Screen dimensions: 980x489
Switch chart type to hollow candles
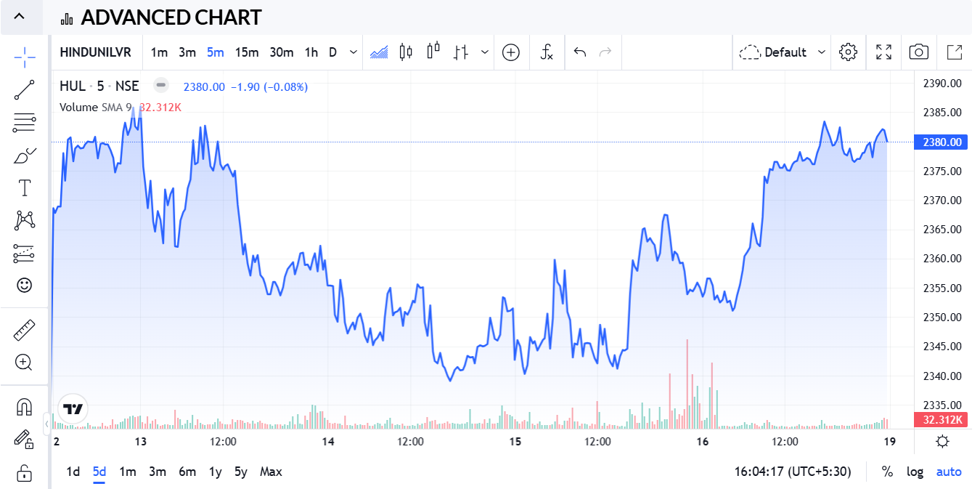tap(433, 52)
